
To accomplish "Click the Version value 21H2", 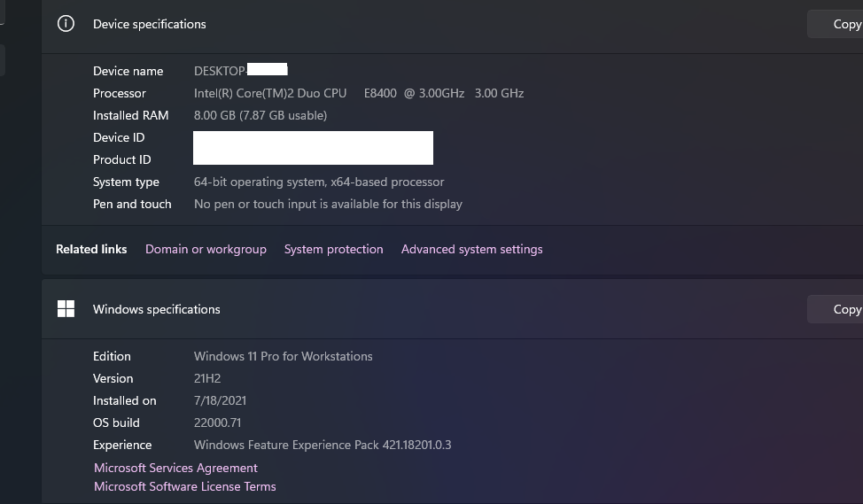I will pos(207,378).
